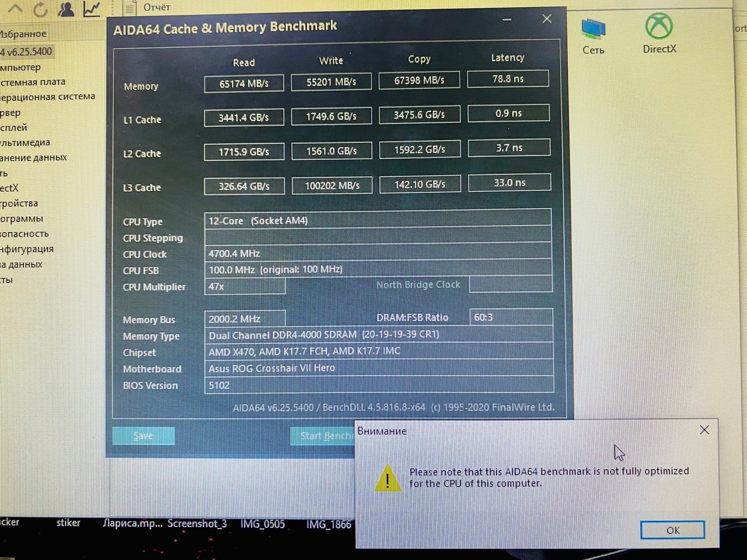Click the Motherboard field Asus ROG Crosshair
This screenshot has height=560, width=747.
pos(379,368)
